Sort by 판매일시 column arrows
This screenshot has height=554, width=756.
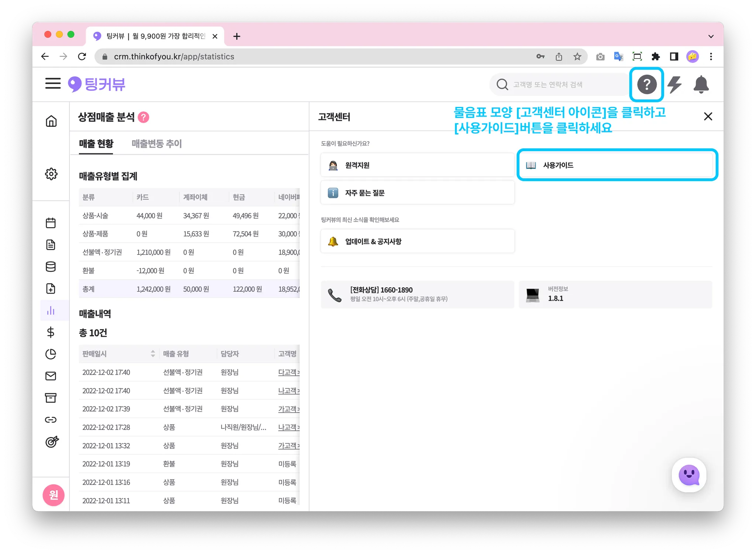153,354
